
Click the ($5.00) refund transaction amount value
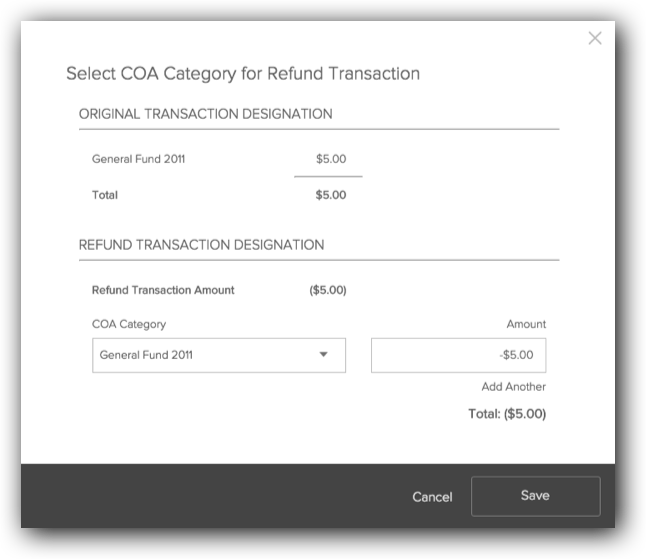(x=328, y=290)
